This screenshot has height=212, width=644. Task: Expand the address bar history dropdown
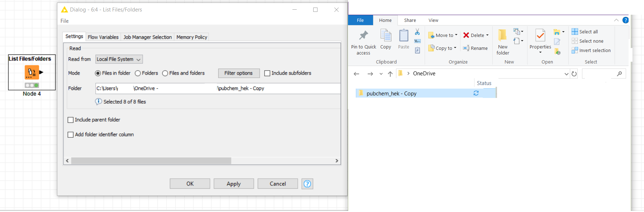(x=566, y=74)
